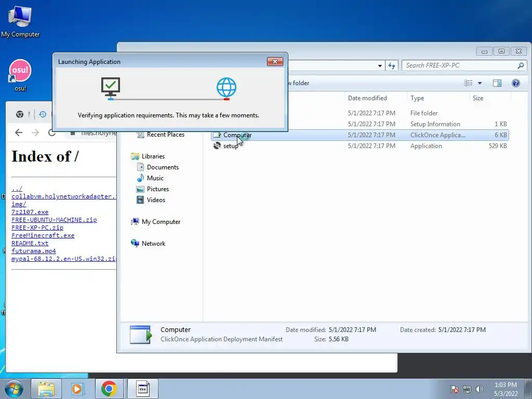The image size is (532, 399).
Task: Change your view using the views icon
Action: pyautogui.click(x=468, y=83)
